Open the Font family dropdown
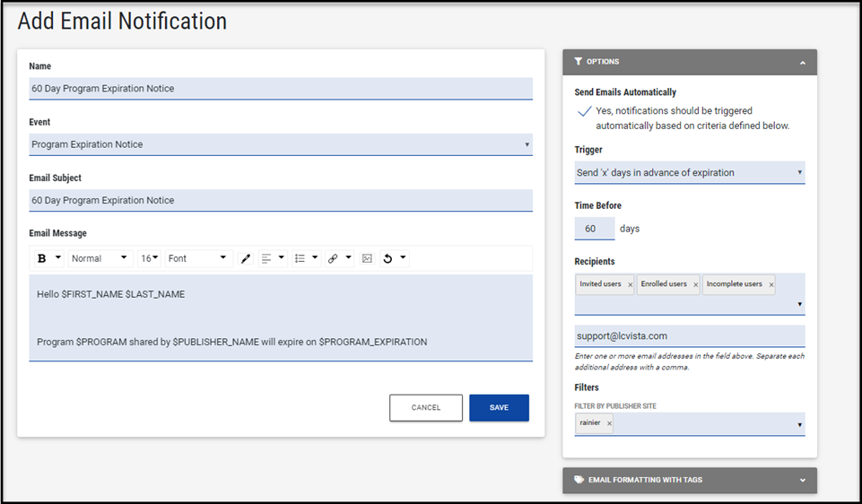 [199, 258]
